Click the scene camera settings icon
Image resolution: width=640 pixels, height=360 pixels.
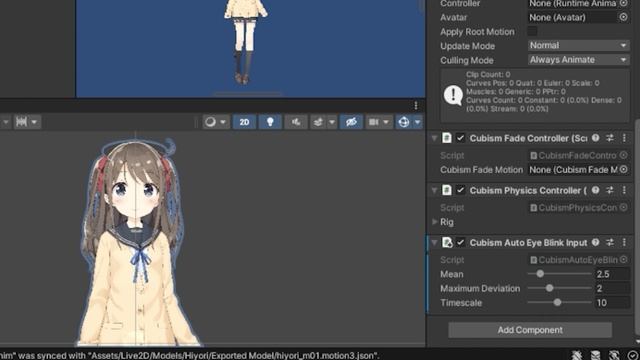click(373, 122)
